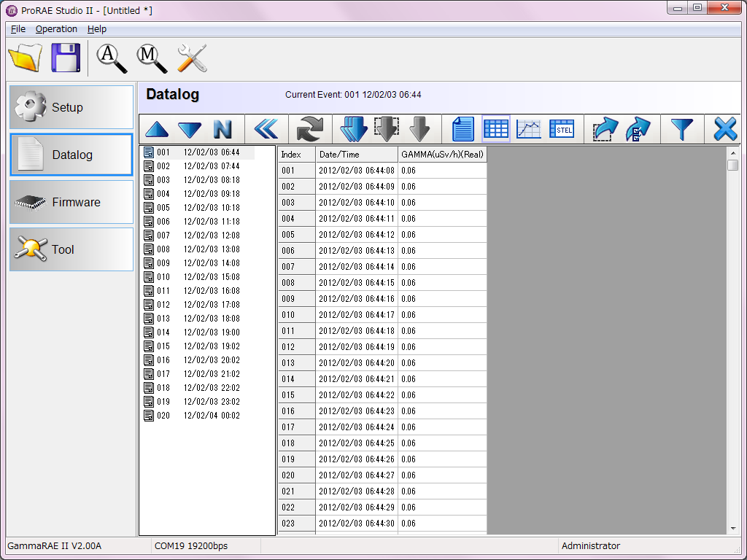
Task: Click the plain gray down arrow icon
Action: (419, 129)
